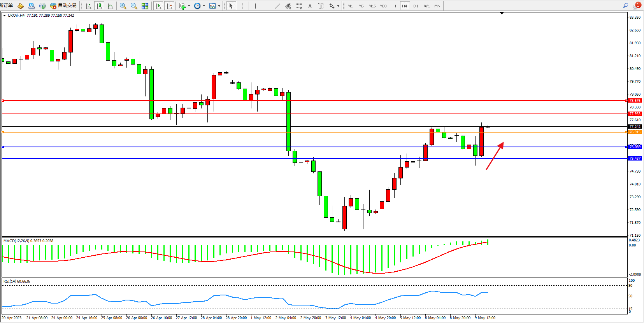The width and height of the screenshot is (644, 323).
Task: Choose the horizontal line drawing tool
Action: [x=266, y=6]
